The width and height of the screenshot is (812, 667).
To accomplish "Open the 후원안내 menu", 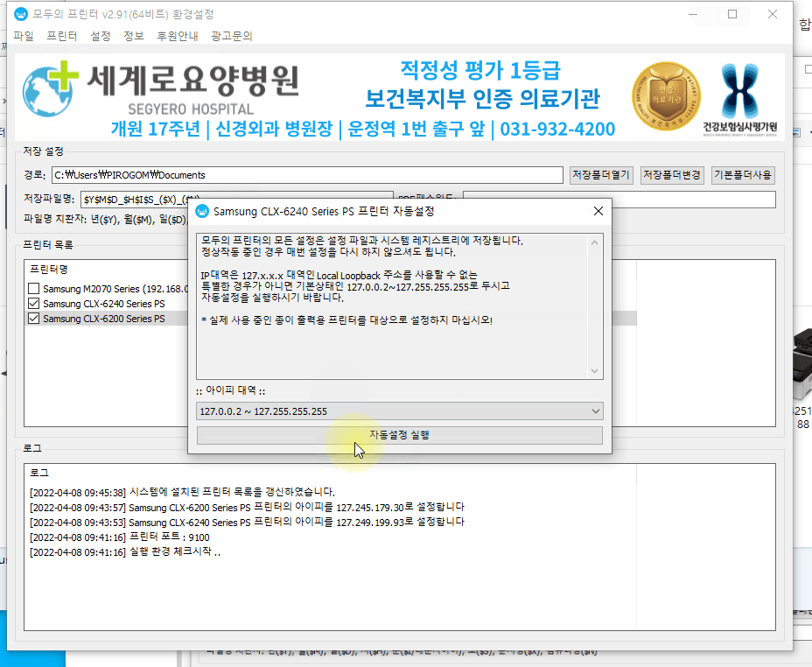I will [x=177, y=36].
